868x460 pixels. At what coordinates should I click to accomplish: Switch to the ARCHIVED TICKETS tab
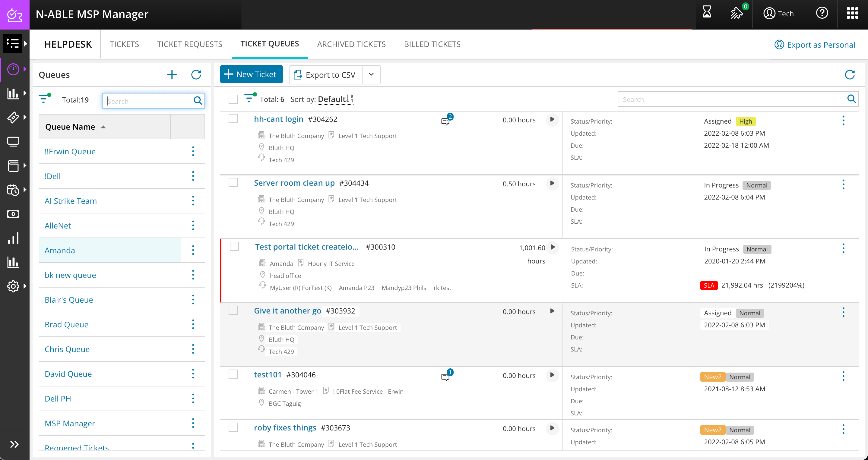point(351,44)
